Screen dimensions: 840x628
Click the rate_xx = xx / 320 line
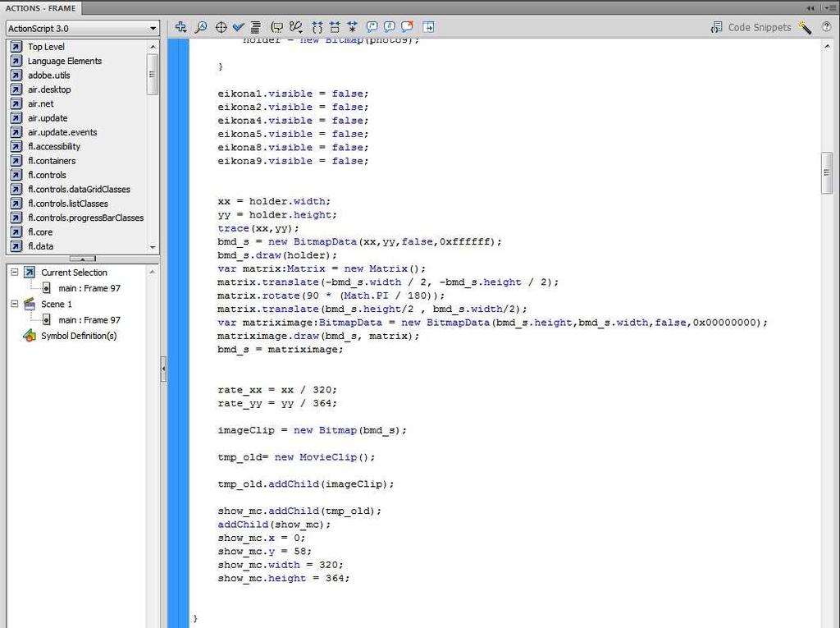(277, 390)
